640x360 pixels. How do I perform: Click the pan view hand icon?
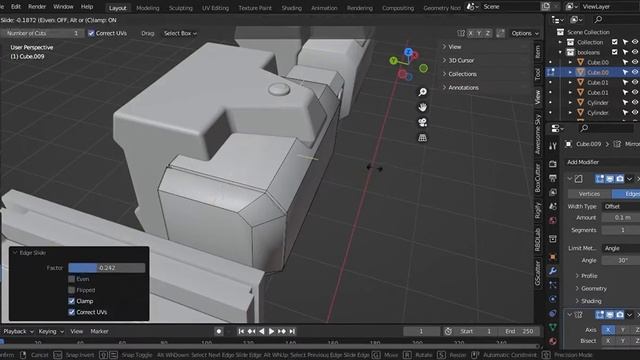pos(422,107)
